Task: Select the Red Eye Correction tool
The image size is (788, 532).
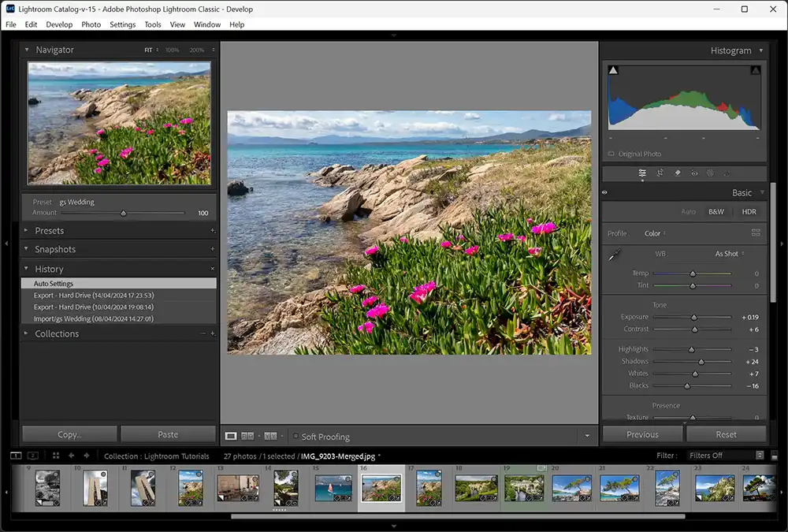Action: pos(694,173)
